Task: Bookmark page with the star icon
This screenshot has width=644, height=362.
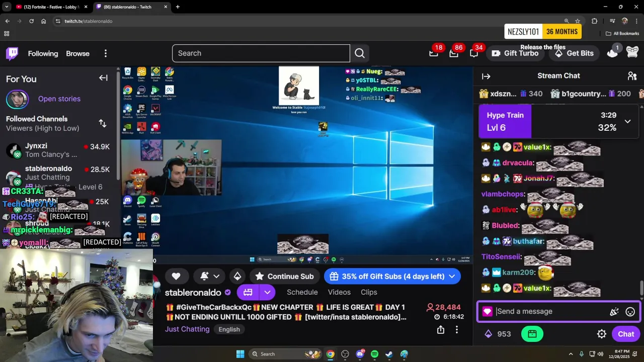Action: click(x=578, y=21)
